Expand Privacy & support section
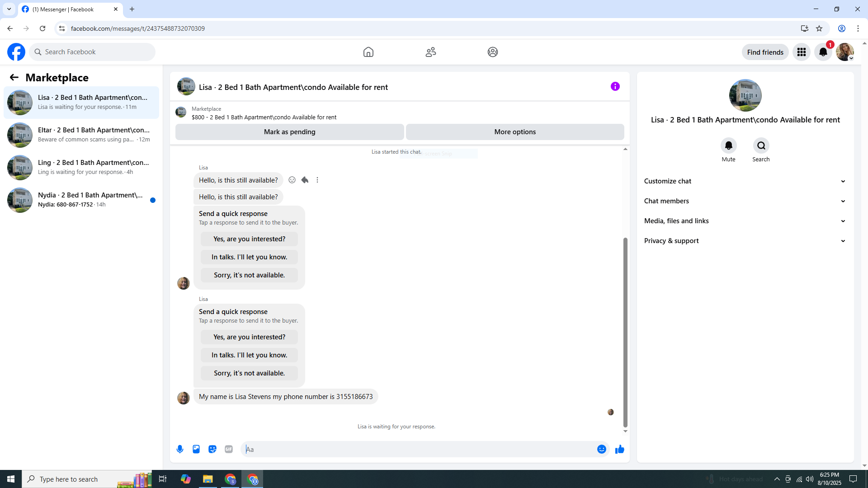 [x=745, y=241]
